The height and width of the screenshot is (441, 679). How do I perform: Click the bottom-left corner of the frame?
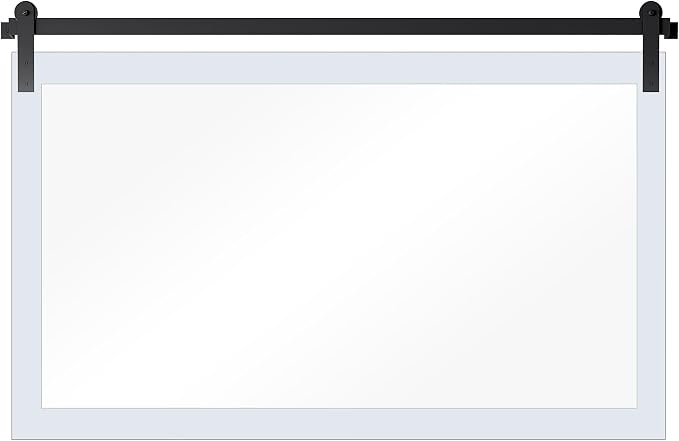point(14,437)
